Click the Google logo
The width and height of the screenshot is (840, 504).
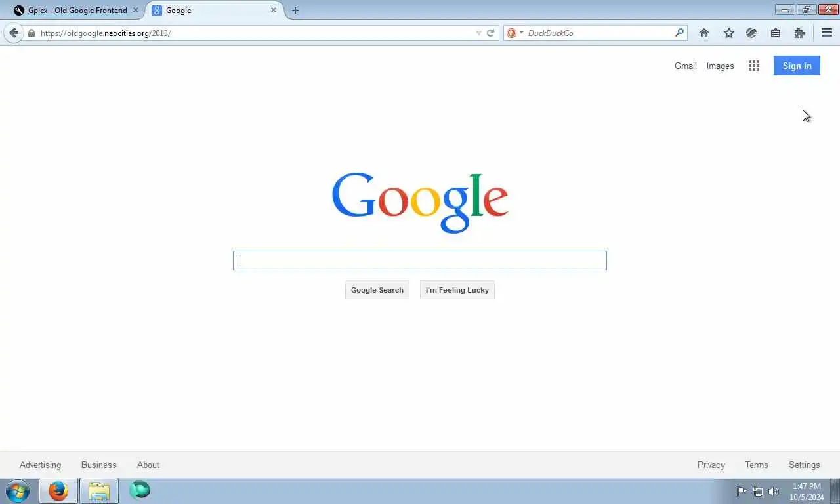point(420,202)
